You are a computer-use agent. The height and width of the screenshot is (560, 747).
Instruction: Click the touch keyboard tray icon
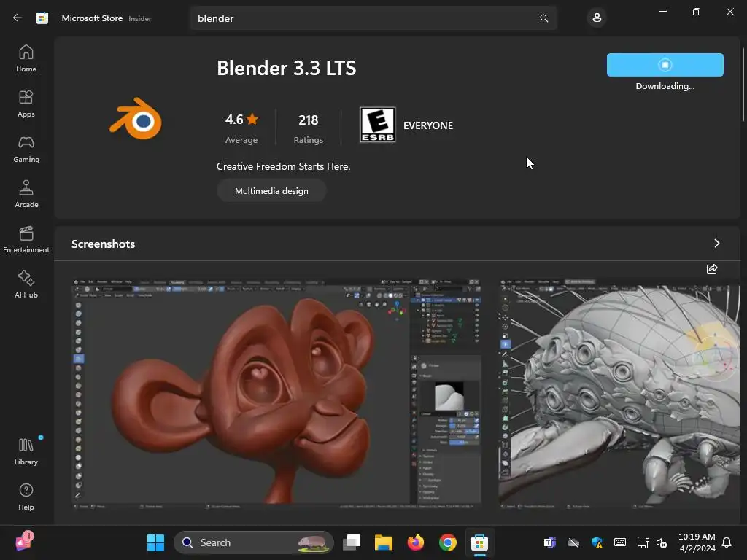click(x=620, y=542)
